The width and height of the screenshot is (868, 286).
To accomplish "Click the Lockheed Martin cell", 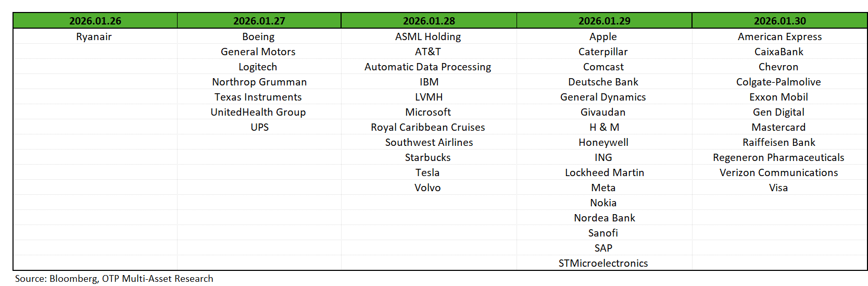I will 605,172.
